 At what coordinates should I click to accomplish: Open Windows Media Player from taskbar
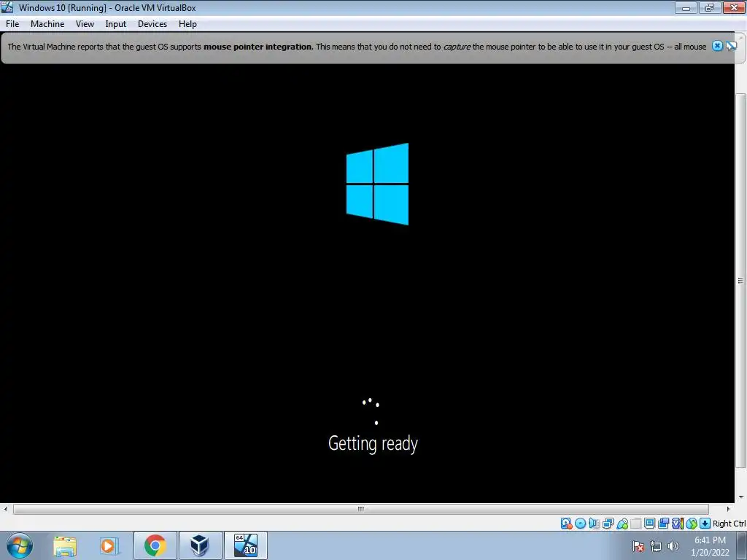tap(109, 545)
